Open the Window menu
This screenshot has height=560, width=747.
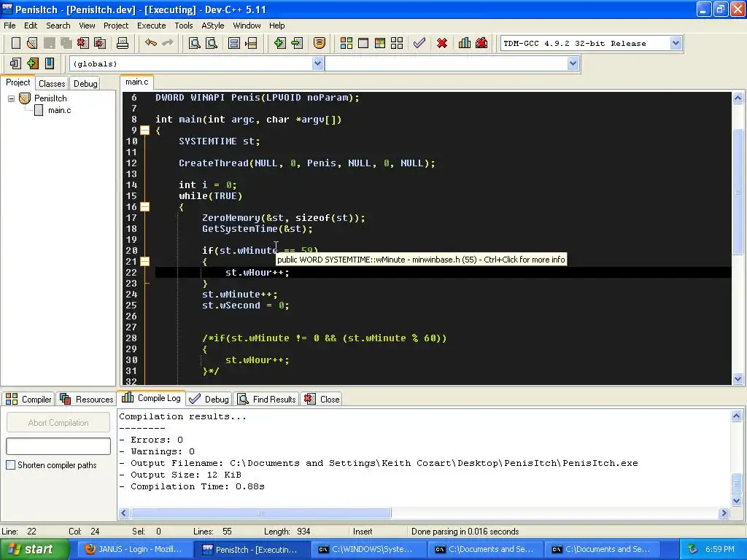[247, 26]
